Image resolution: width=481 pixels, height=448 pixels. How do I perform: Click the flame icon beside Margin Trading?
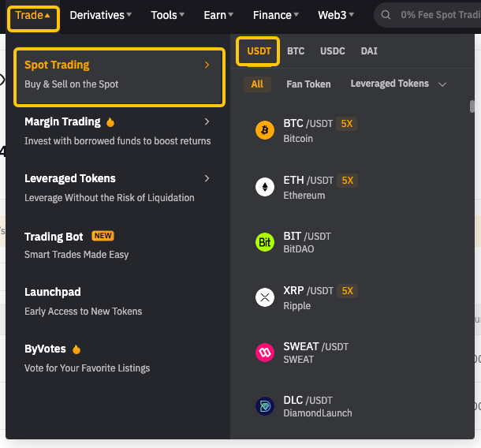(110, 122)
